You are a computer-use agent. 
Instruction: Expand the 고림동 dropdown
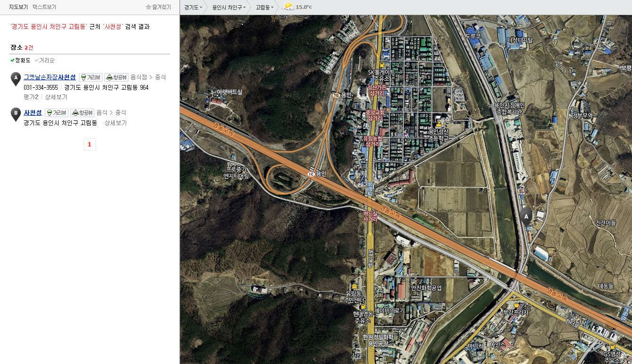click(265, 8)
